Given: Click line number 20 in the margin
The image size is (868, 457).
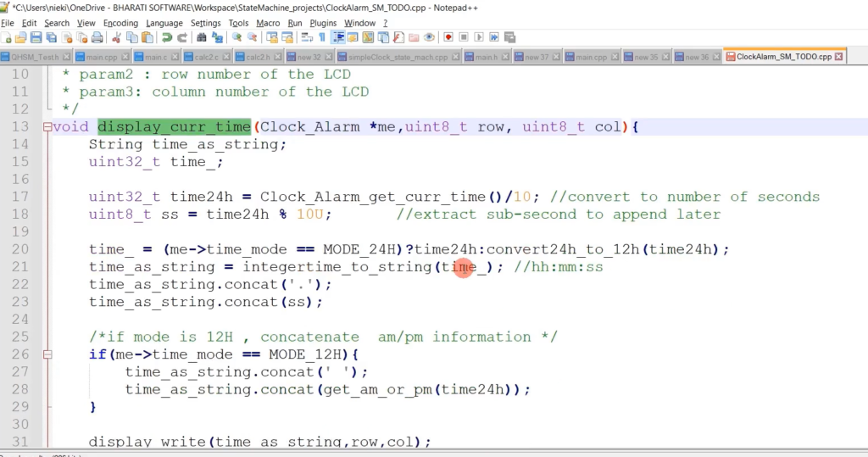Looking at the screenshot, I should pyautogui.click(x=19, y=249).
